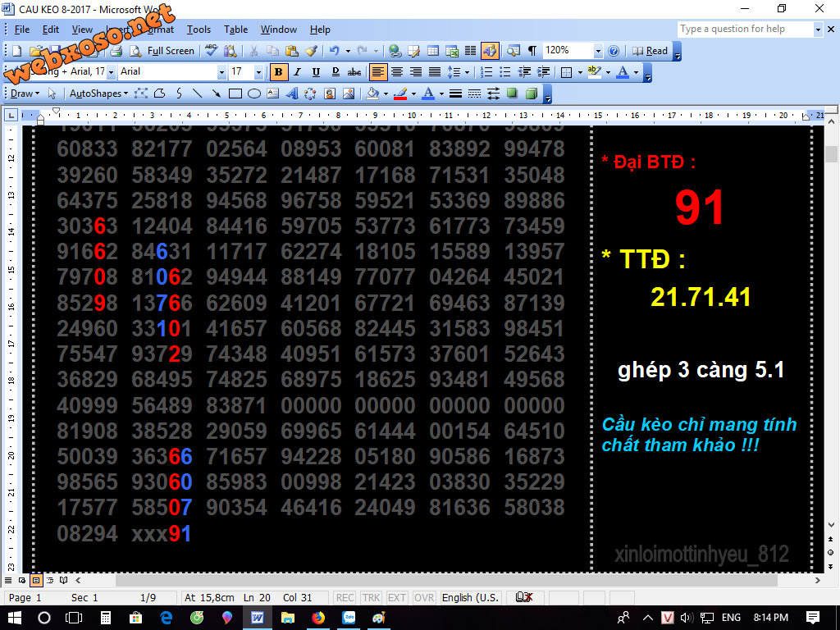The image size is (840, 630).
Task: Select the Rectangle drawing tool
Action: (235, 94)
